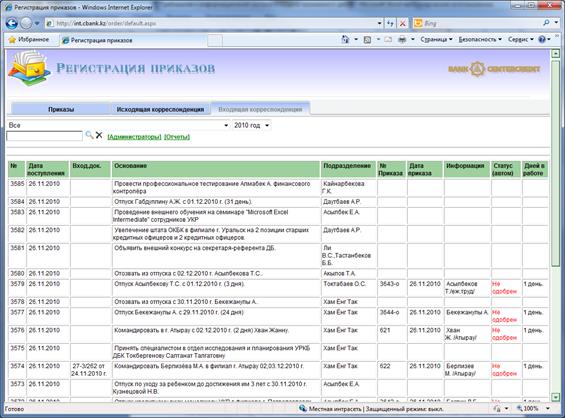Open the 2010 год year dropdown

point(252,125)
